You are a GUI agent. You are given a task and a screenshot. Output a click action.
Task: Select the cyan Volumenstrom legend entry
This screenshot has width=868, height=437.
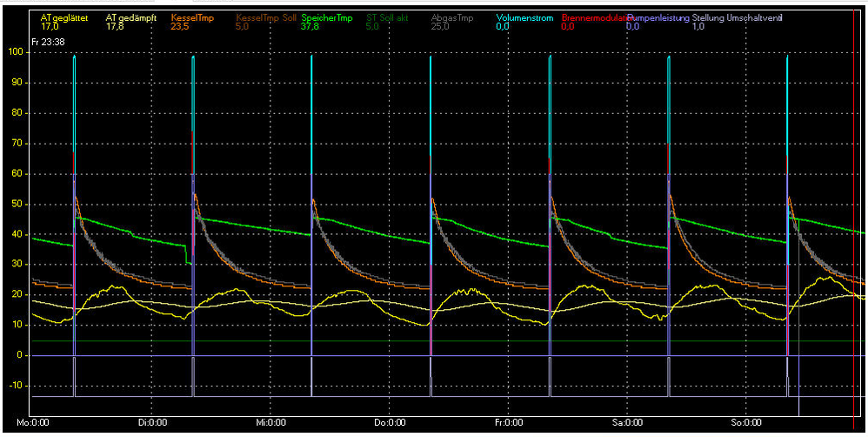click(x=524, y=17)
